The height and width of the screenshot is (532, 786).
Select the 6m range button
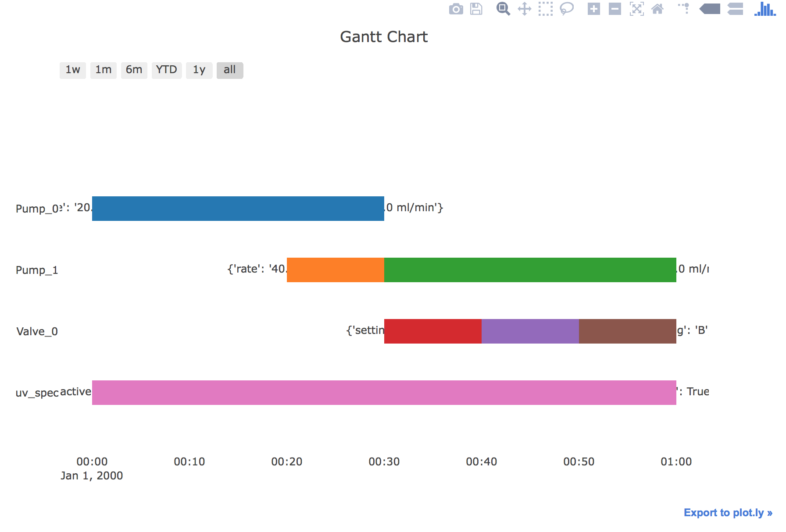[134, 70]
